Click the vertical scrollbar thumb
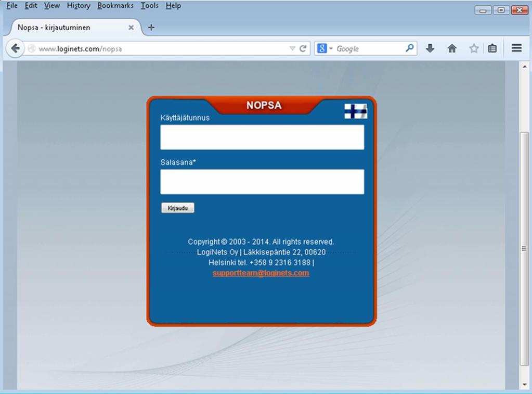Viewport: 532px width, 394px height. click(x=525, y=249)
